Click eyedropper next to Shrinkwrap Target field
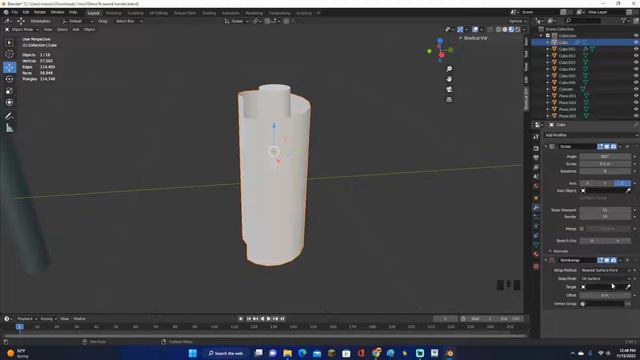This screenshot has width=640, height=360. pos(628,287)
